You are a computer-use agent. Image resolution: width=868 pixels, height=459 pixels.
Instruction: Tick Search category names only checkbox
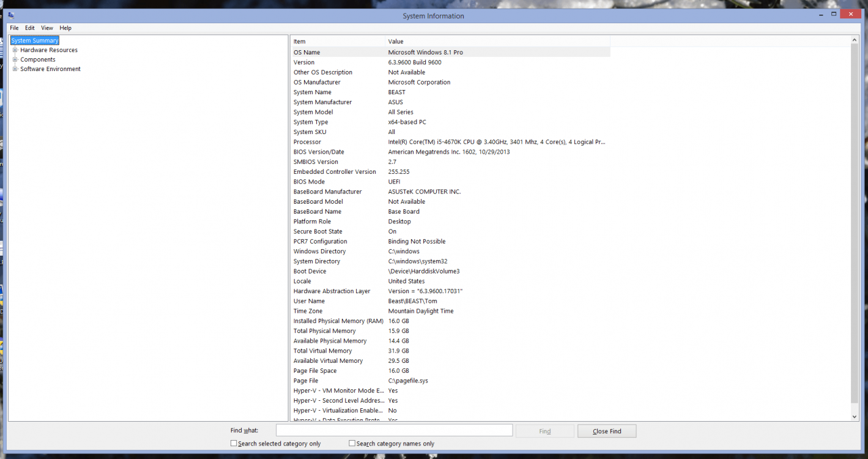coord(352,443)
